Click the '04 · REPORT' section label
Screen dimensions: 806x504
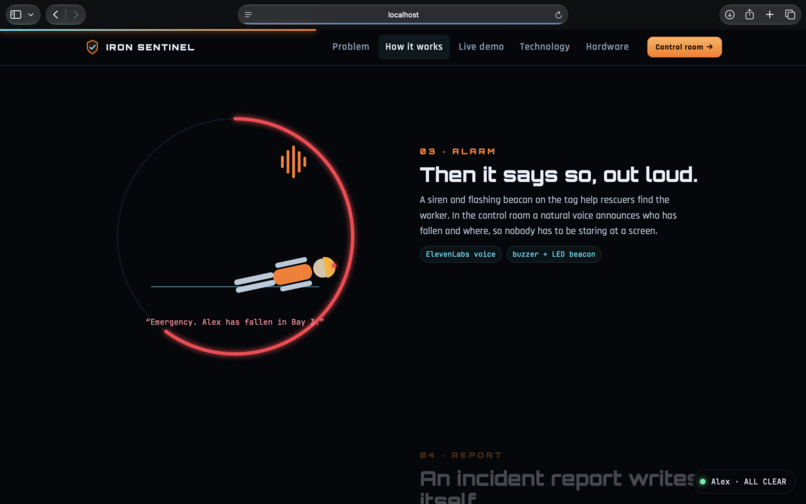[461, 455]
